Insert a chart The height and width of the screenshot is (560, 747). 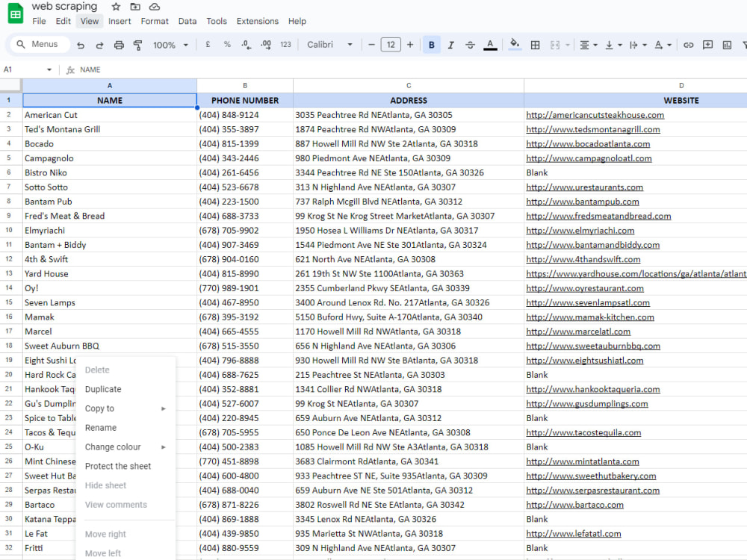[x=726, y=45]
